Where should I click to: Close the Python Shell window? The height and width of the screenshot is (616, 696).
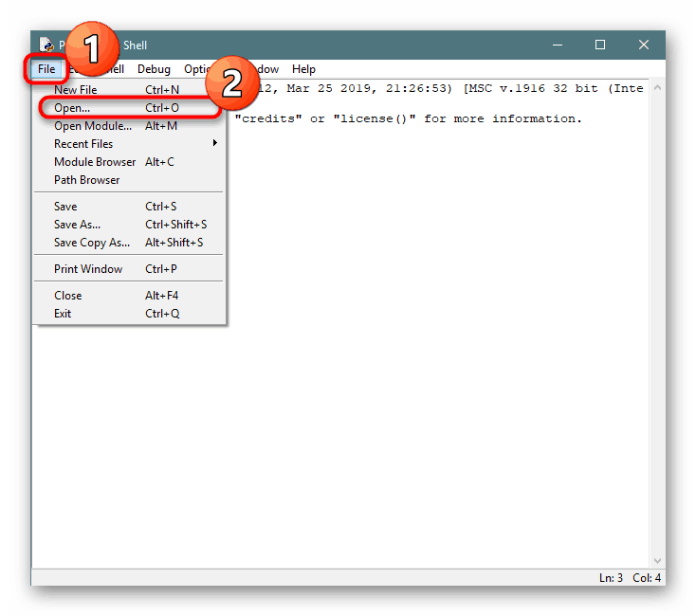point(644,45)
